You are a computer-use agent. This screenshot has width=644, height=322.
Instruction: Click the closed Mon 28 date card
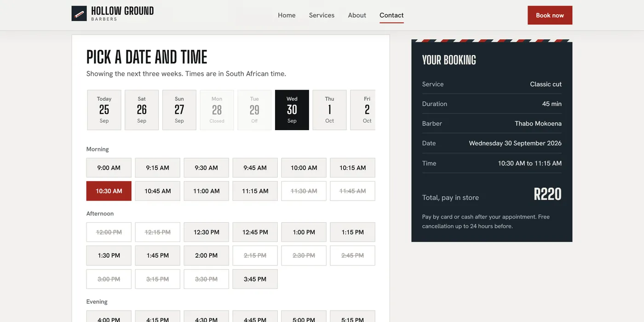coord(217,110)
